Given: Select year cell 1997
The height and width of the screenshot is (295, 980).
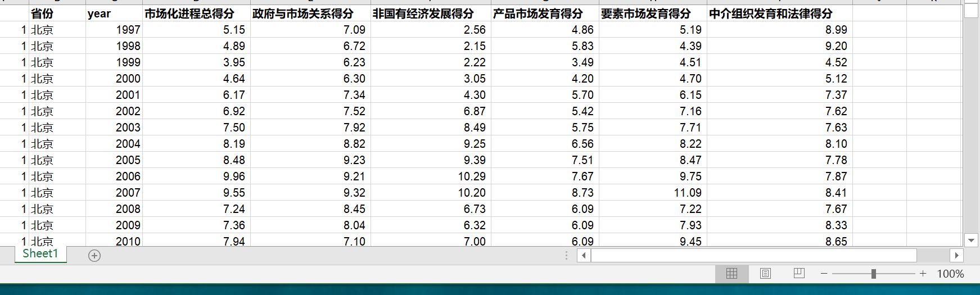Looking at the screenshot, I should coord(114,30).
